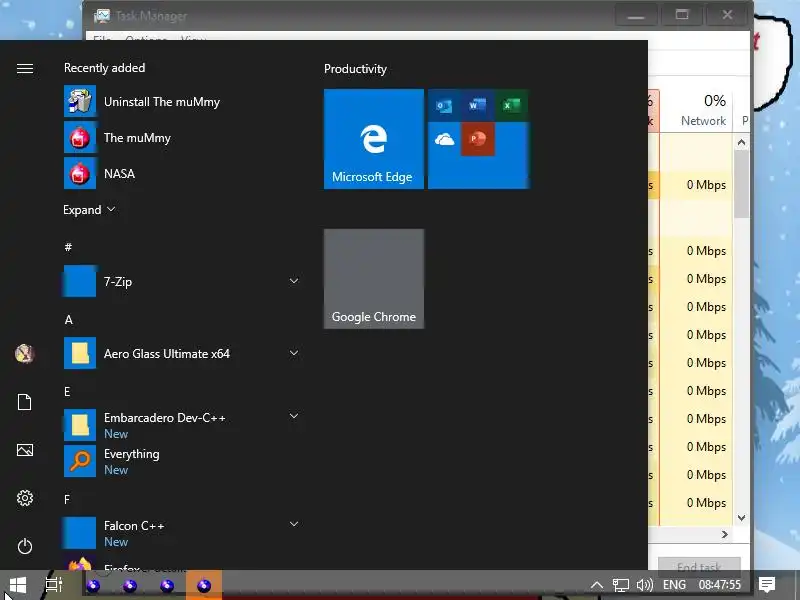800x600 pixels.
Task: Select the Recently added heading
Action: point(105,68)
